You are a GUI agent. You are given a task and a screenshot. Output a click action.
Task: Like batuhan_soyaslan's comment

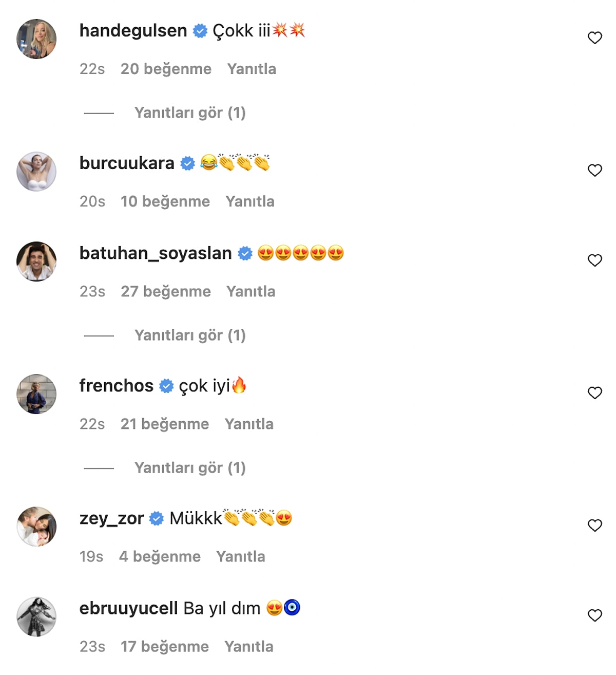[x=594, y=260]
